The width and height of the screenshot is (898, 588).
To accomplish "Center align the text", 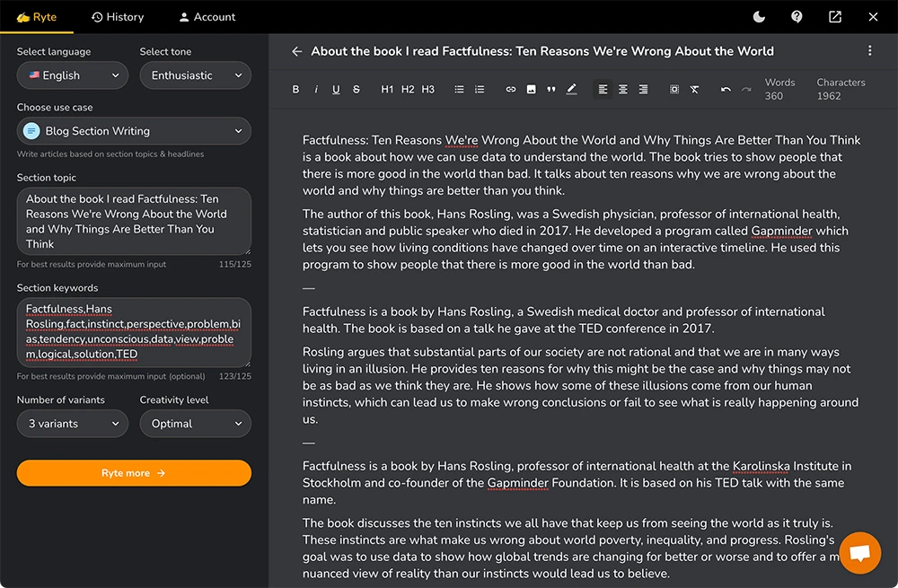I will (x=623, y=90).
